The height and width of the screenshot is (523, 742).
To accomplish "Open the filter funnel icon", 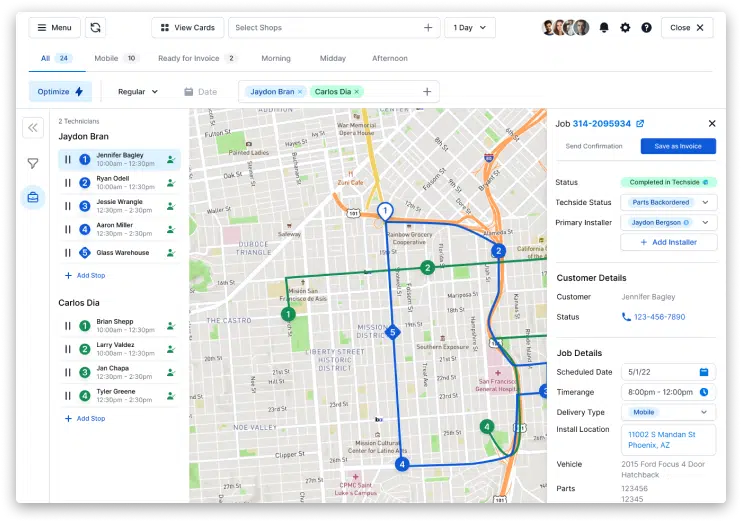I will (33, 163).
